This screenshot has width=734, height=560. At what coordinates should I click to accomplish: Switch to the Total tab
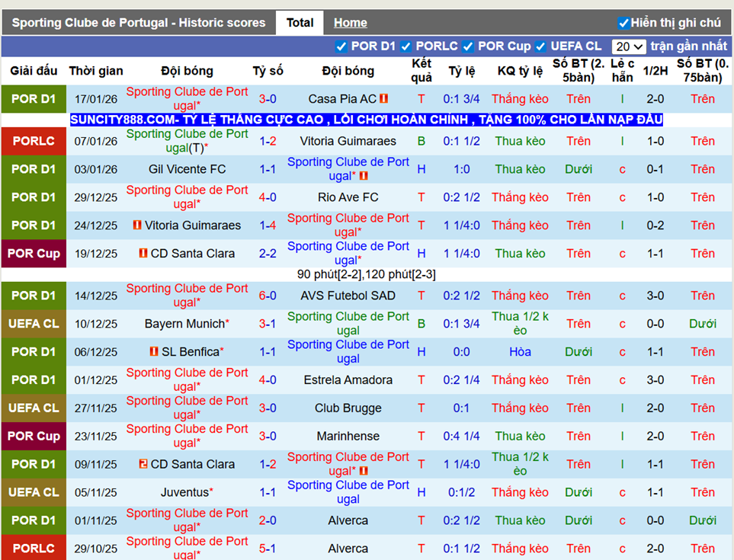[300, 22]
